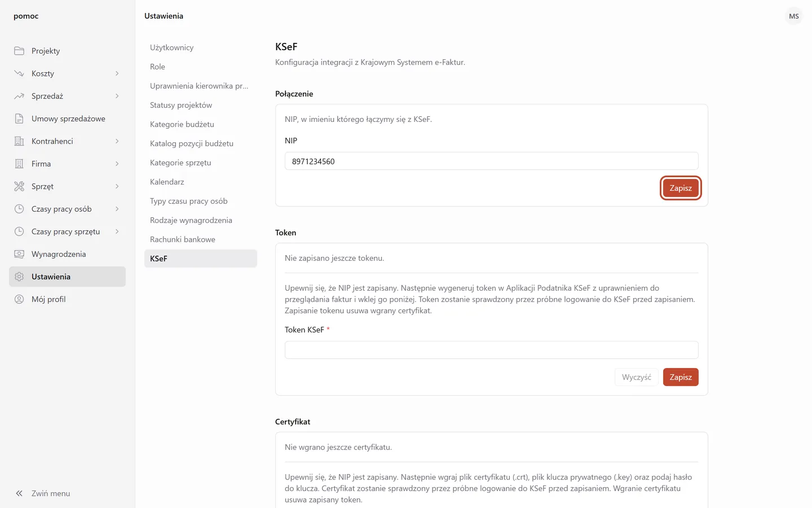Image resolution: width=812 pixels, height=508 pixels.
Task: Click the Mój profil user icon
Action: pos(19,299)
